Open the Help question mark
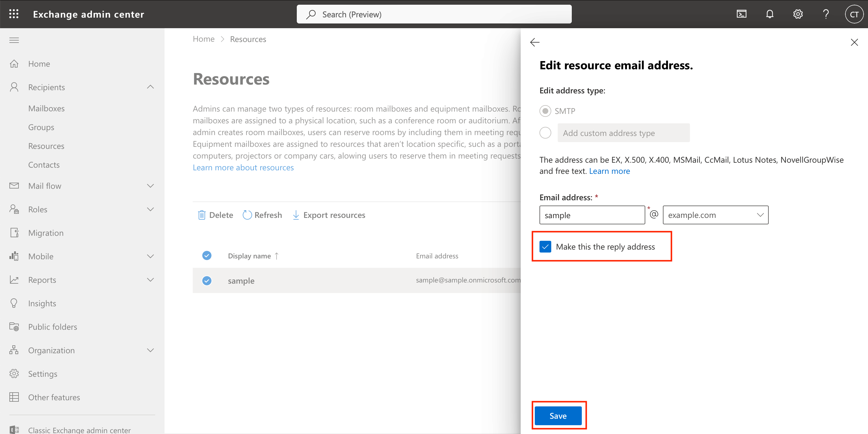Viewport: 868px width, 434px height. point(826,14)
